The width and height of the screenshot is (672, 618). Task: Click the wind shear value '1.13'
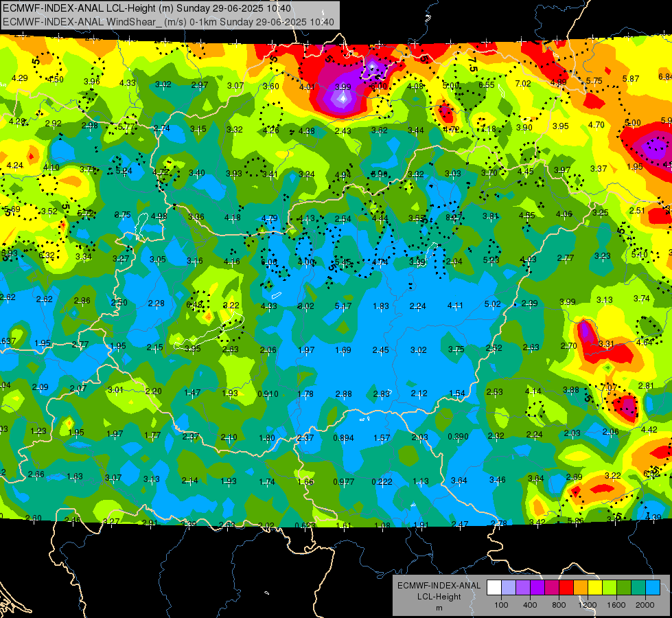(420, 481)
